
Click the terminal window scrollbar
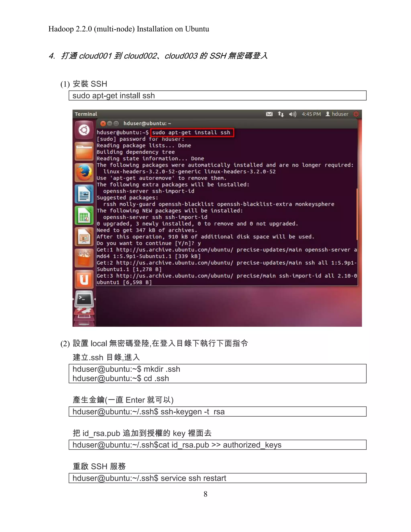tap(357, 214)
